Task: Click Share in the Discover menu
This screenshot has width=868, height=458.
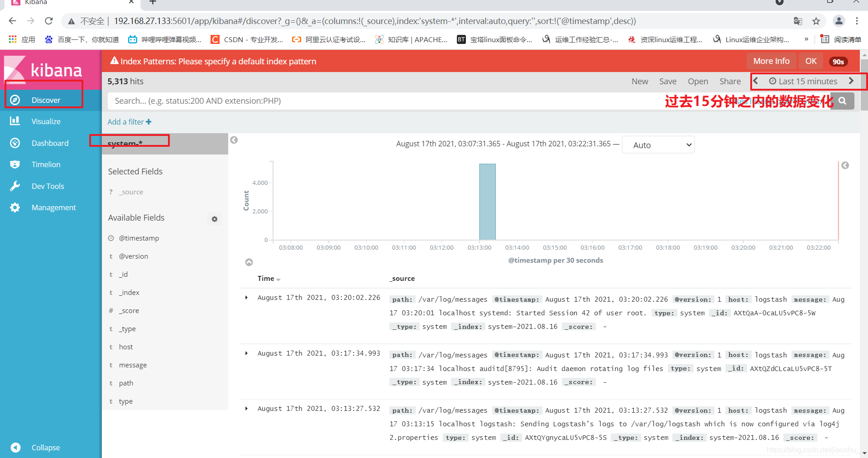Action: click(730, 81)
